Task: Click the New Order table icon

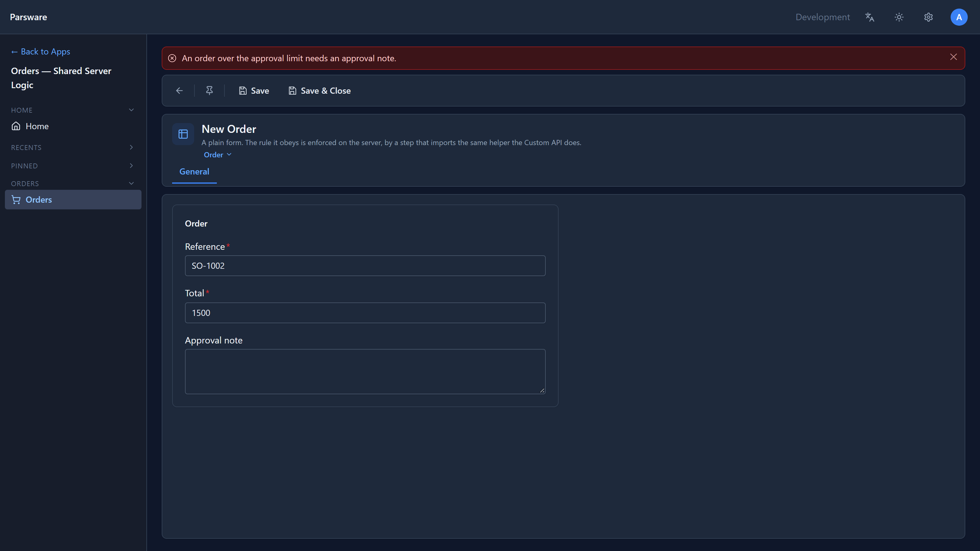Action: 183,134
